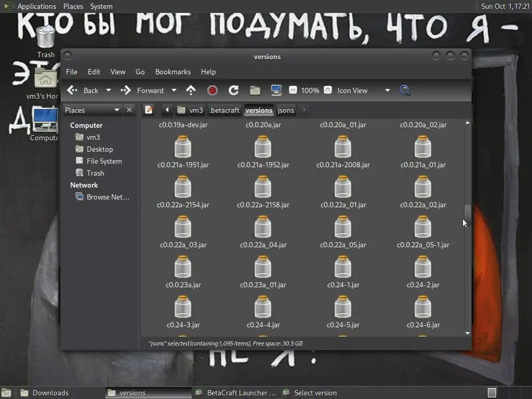The height and width of the screenshot is (399, 532).
Task: Open the Back history dropdown arrow
Action: [108, 90]
